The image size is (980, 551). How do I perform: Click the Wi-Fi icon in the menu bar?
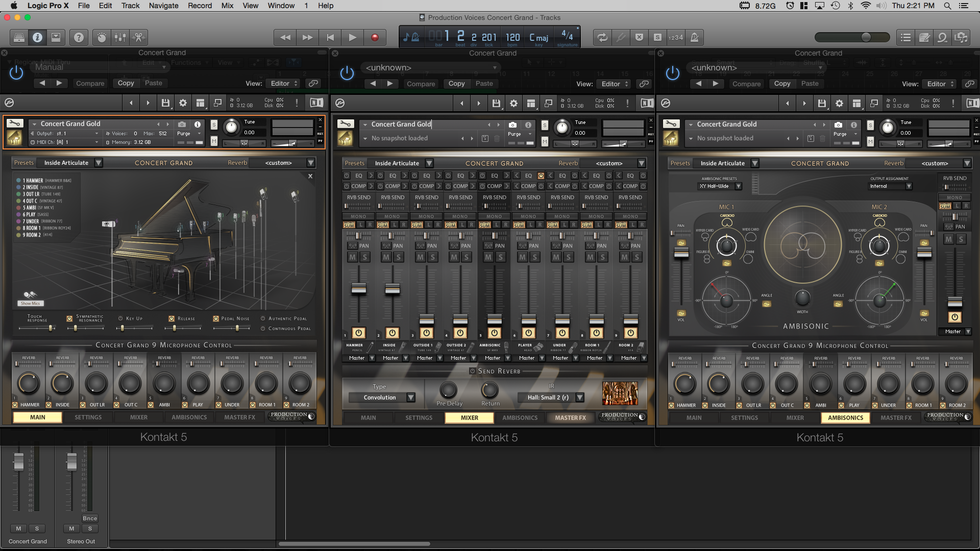pyautogui.click(x=866, y=6)
